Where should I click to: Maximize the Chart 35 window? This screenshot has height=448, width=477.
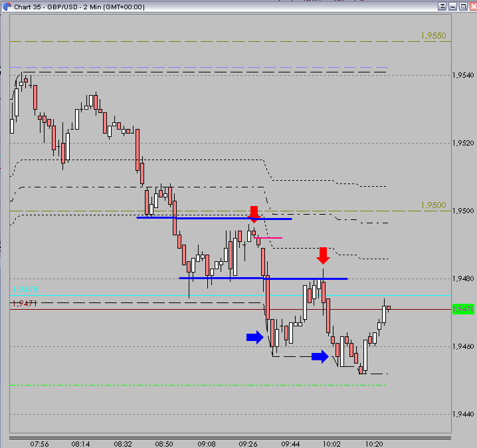pyautogui.click(x=463, y=7)
